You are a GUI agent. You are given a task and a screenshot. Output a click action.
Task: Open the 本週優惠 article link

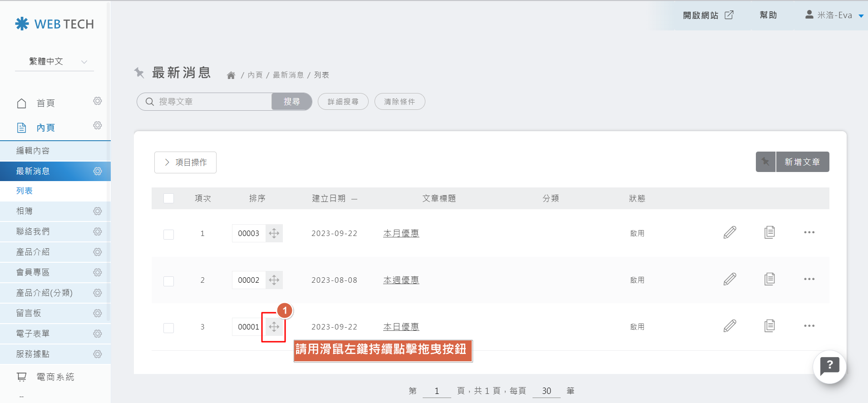click(401, 280)
